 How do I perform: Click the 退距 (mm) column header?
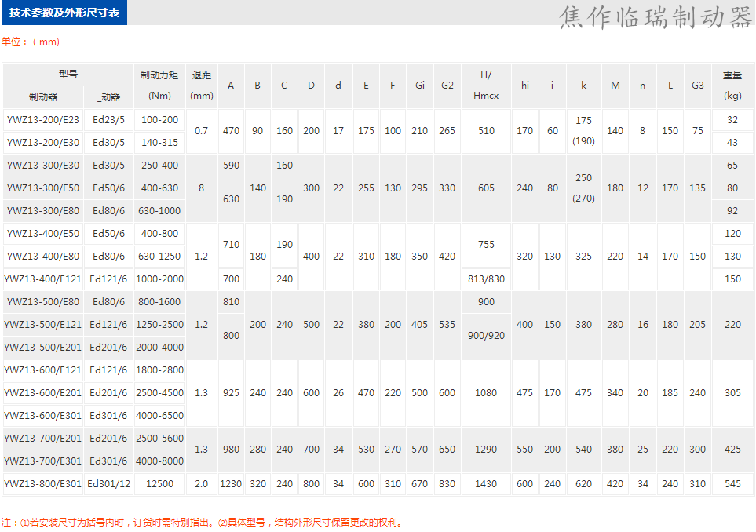[x=202, y=86]
